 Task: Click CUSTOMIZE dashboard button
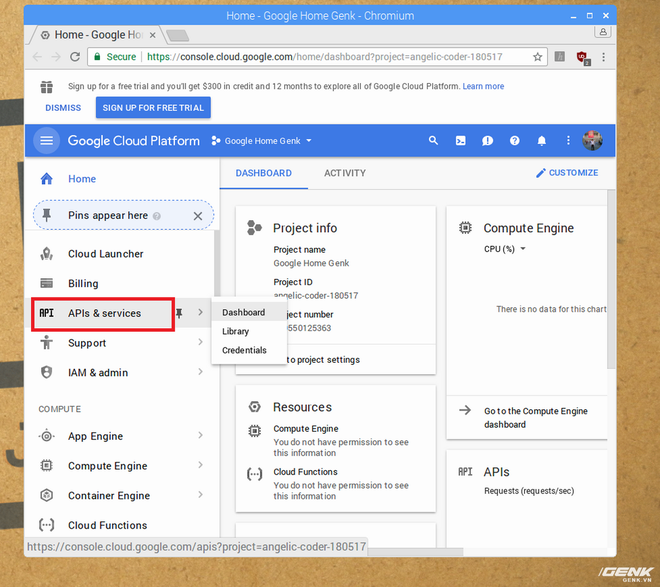point(567,173)
